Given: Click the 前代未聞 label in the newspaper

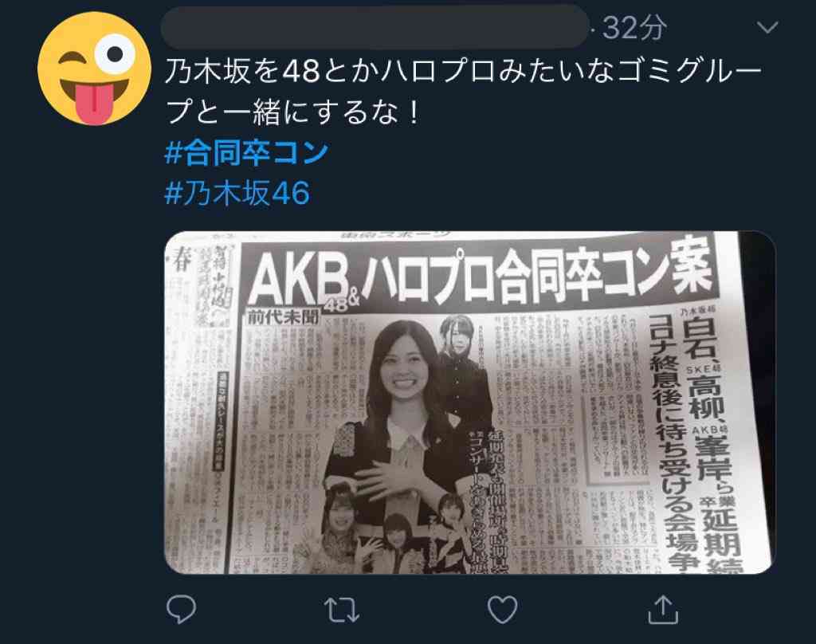Looking at the screenshot, I should tap(281, 317).
